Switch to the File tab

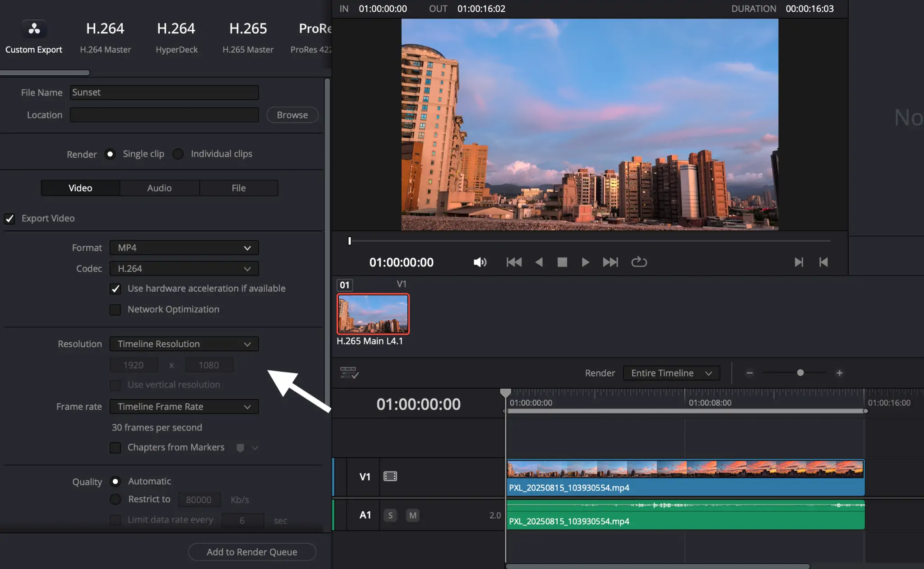pos(239,188)
